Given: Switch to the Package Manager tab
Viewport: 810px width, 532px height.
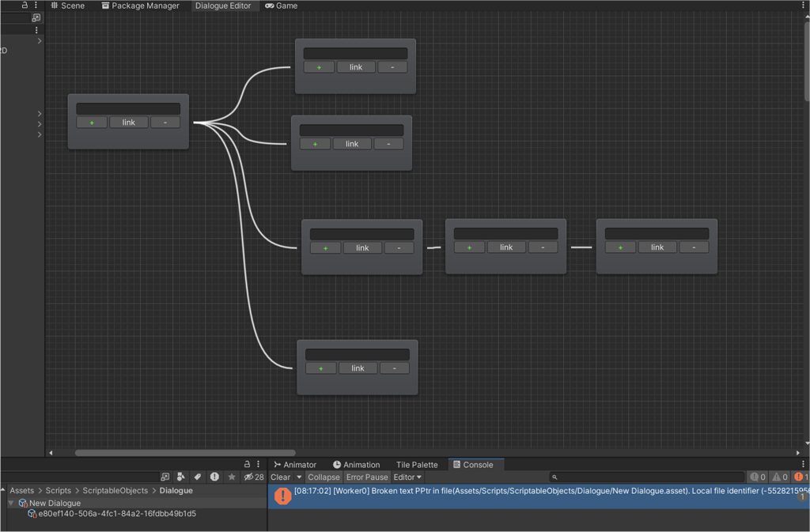Looking at the screenshot, I should pos(140,6).
